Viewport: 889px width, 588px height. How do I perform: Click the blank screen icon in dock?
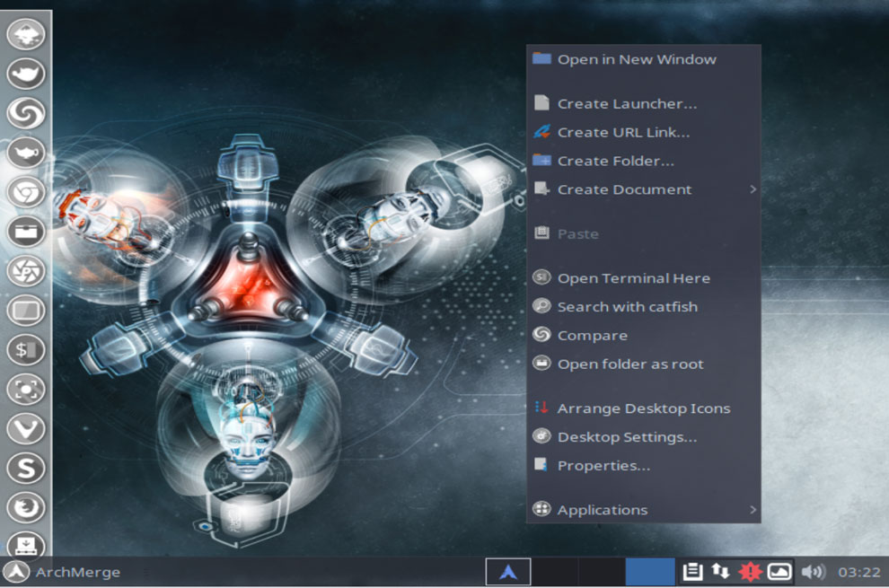(26, 311)
